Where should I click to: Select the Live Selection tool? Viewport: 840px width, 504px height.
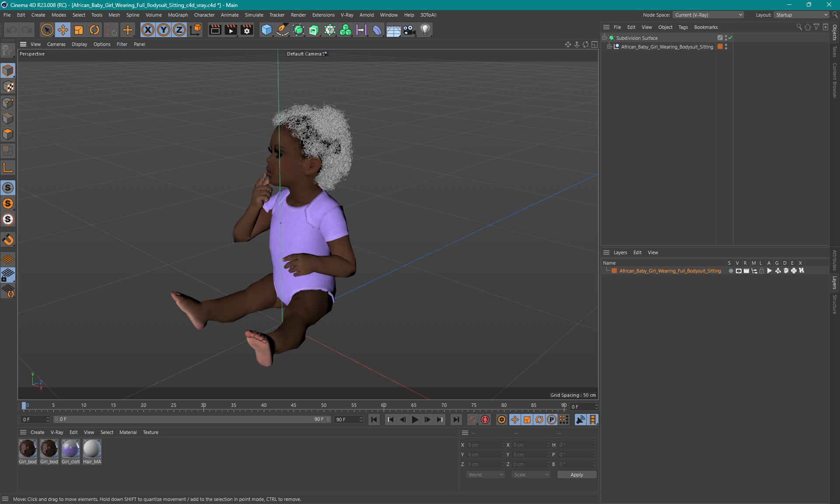click(x=47, y=30)
